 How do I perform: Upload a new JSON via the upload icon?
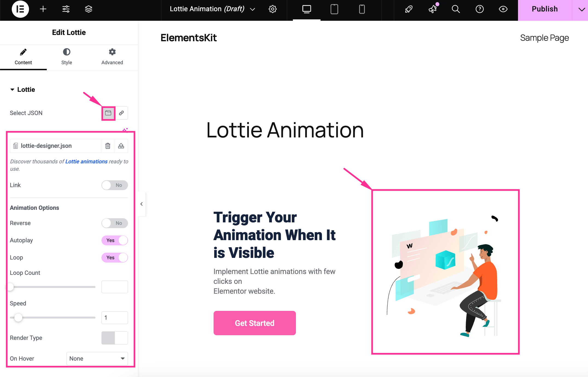(121, 146)
